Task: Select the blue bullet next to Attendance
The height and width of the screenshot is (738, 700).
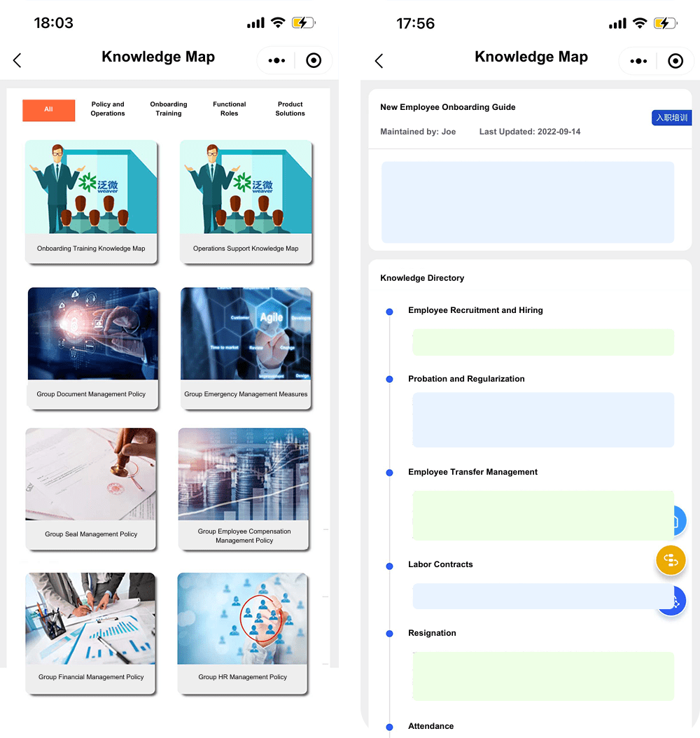Action: pos(389,727)
